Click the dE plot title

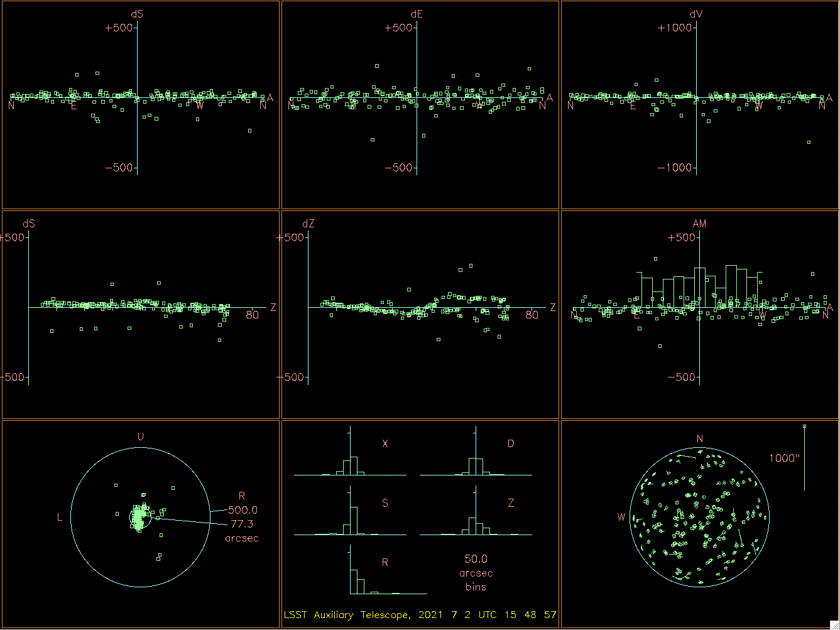pos(417,14)
